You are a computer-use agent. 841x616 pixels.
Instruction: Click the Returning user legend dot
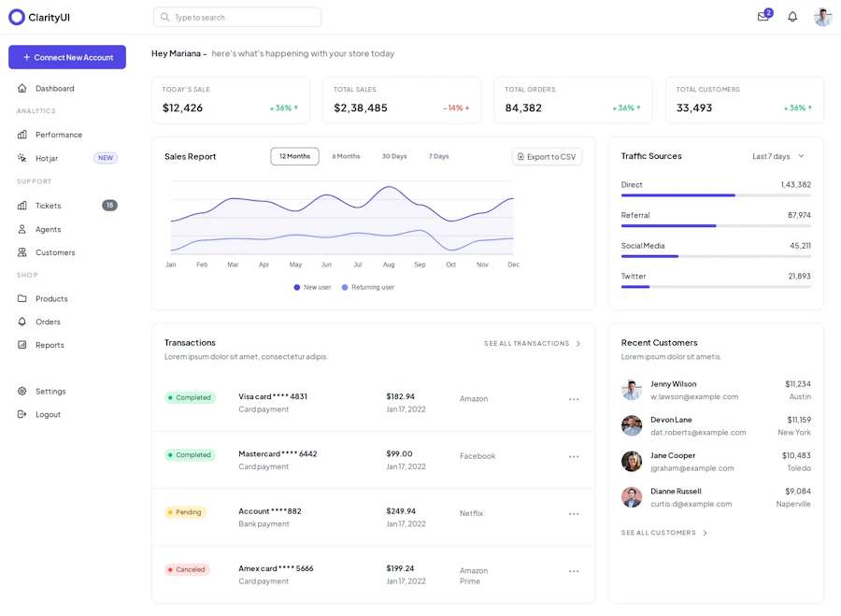tap(345, 287)
